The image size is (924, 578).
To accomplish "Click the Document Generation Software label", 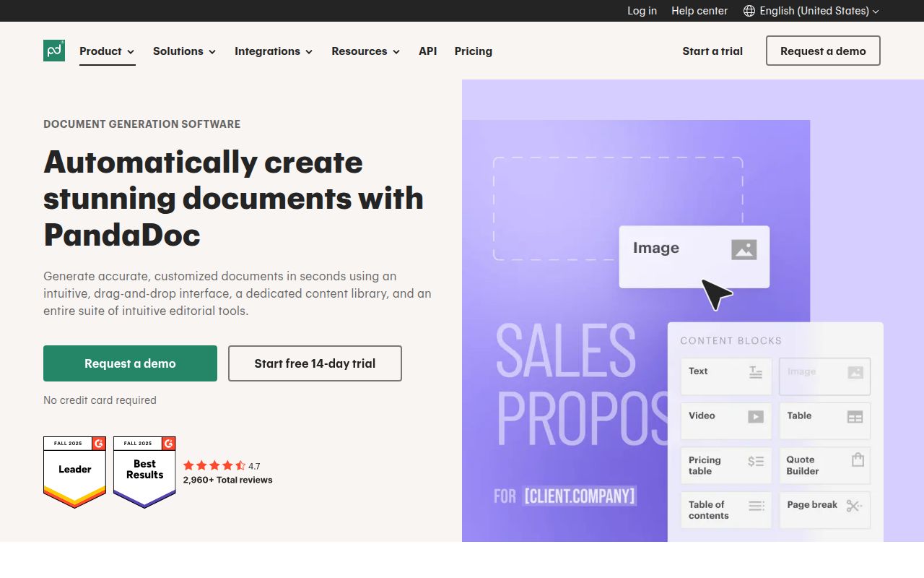I will tap(142, 124).
